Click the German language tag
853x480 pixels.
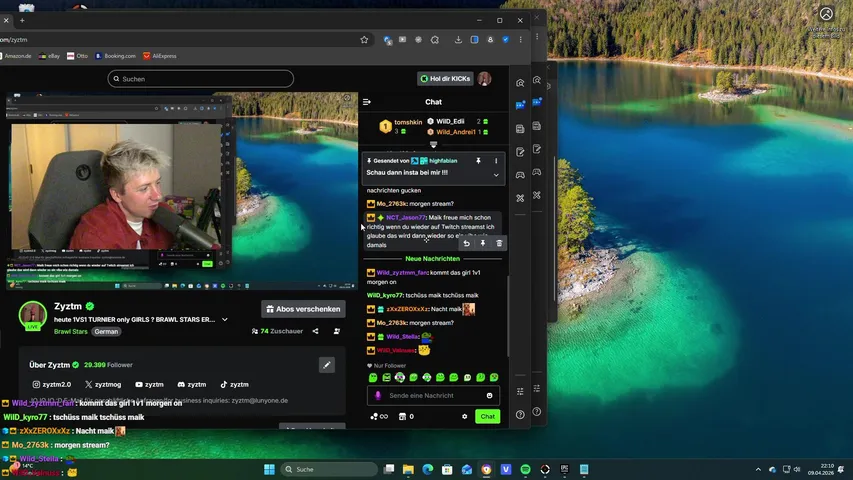106,331
